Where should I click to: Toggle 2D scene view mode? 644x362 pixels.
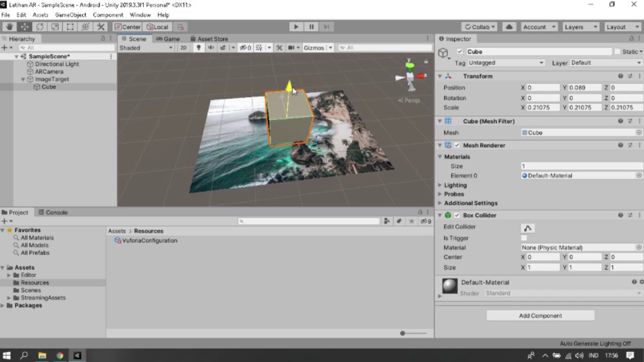(183, 48)
